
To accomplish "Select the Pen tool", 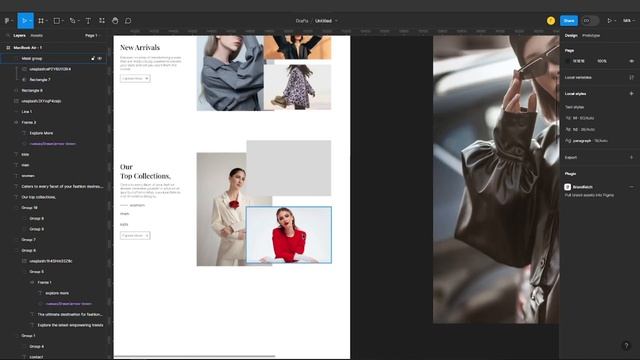I will click(x=72, y=20).
